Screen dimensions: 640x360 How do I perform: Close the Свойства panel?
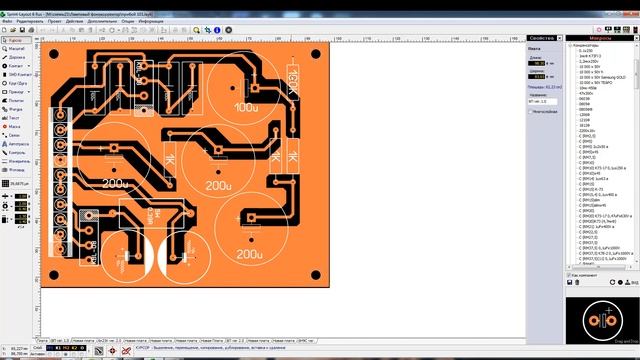(x=560, y=38)
